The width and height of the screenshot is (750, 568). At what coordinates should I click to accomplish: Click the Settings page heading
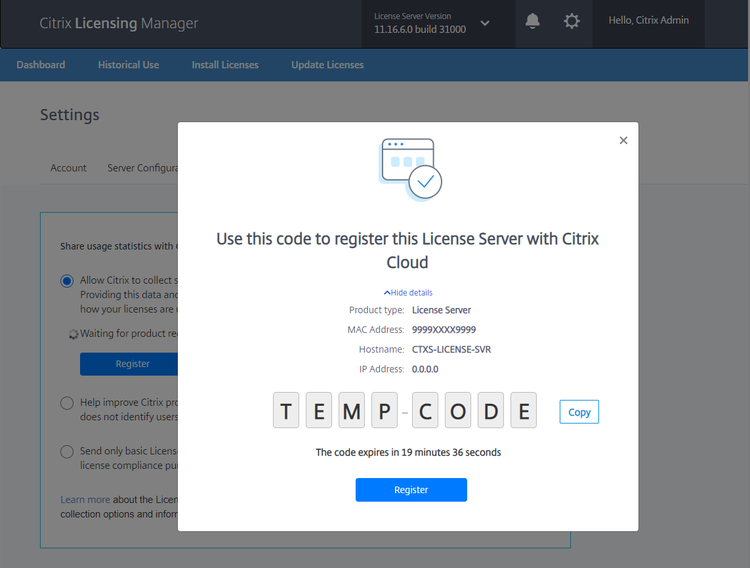click(70, 115)
